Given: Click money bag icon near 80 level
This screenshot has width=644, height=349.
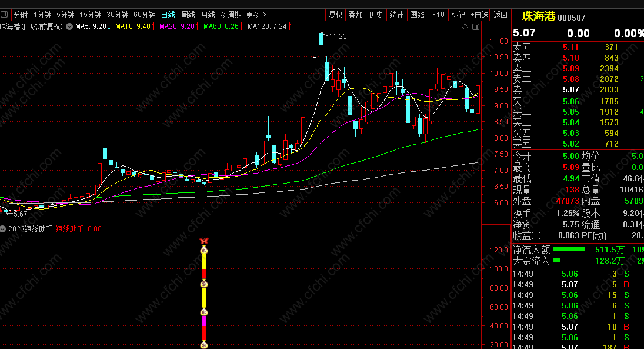Looking at the screenshot, I should [x=204, y=284].
